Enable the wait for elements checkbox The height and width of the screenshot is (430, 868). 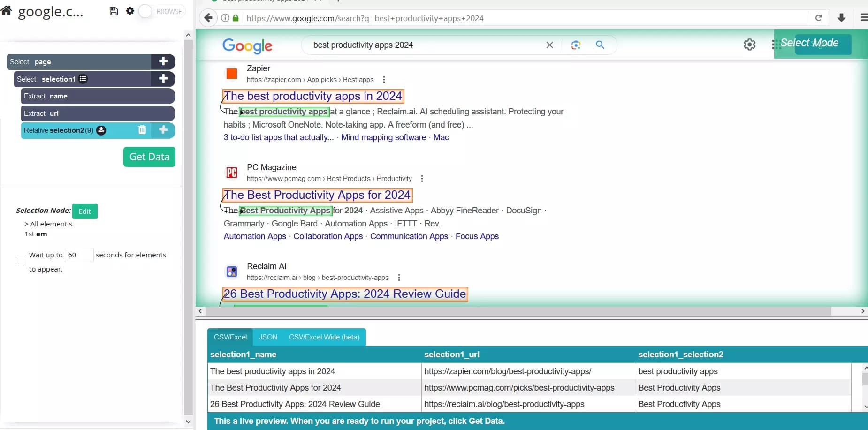point(19,260)
